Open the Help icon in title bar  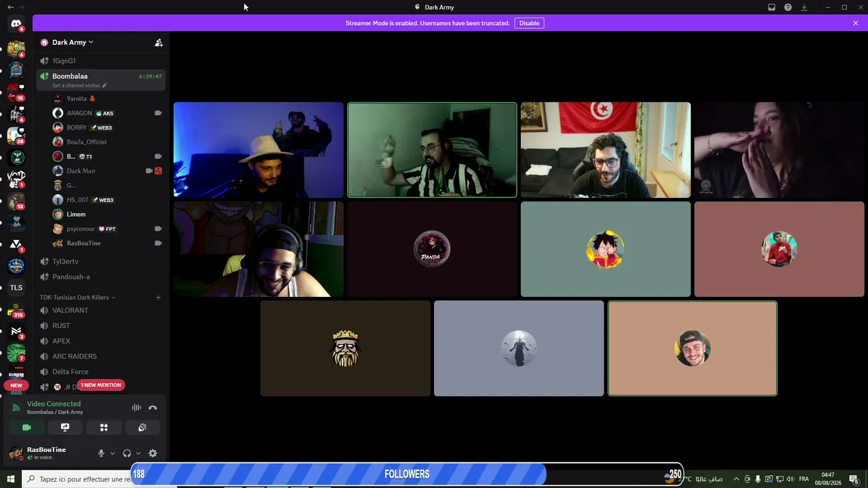(x=788, y=7)
